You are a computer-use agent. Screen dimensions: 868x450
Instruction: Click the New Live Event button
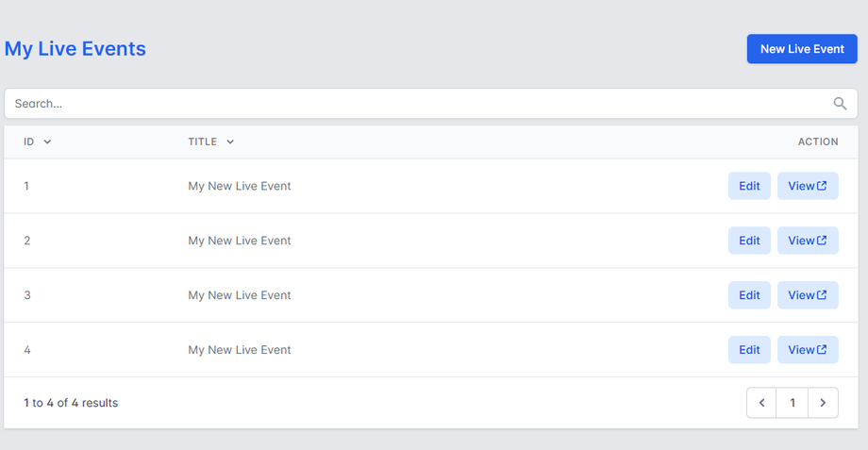[802, 49]
